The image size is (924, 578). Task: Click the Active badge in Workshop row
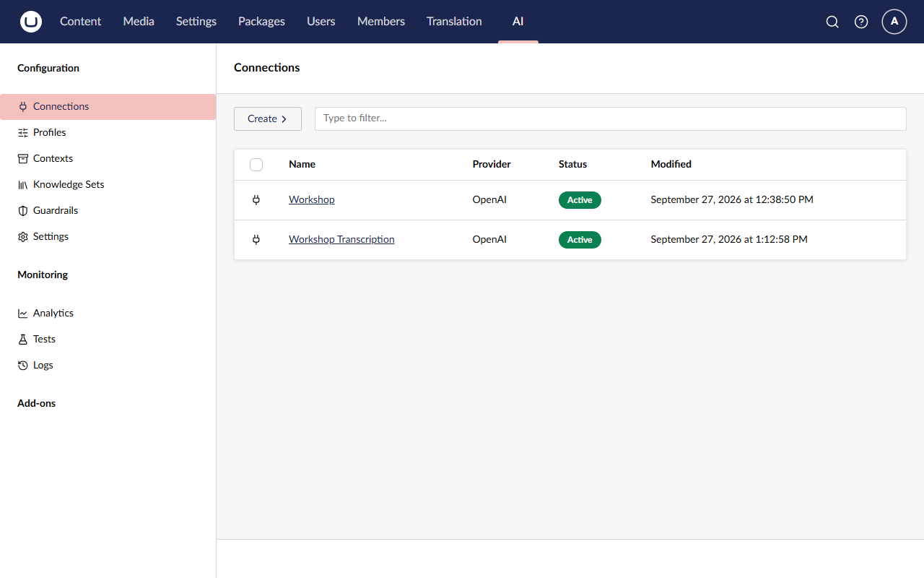580,200
